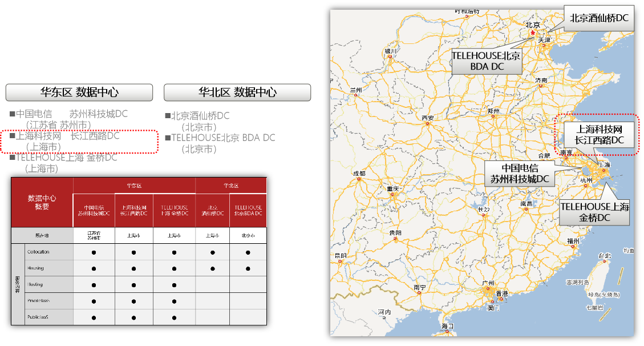Click the 华东区 group header in the table
This screenshot has height=346, width=644.
pyautogui.click(x=134, y=186)
